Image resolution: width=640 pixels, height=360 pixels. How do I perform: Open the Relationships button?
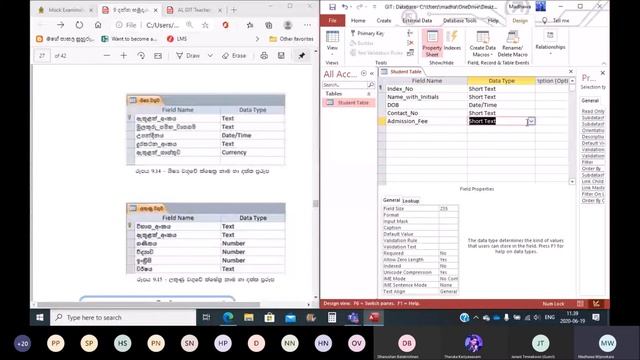click(550, 41)
